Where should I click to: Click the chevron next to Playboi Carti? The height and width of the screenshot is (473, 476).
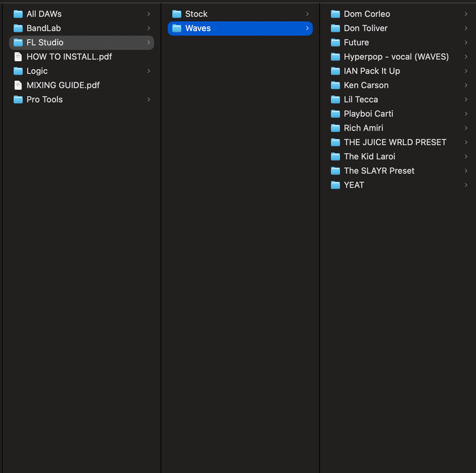click(x=466, y=114)
